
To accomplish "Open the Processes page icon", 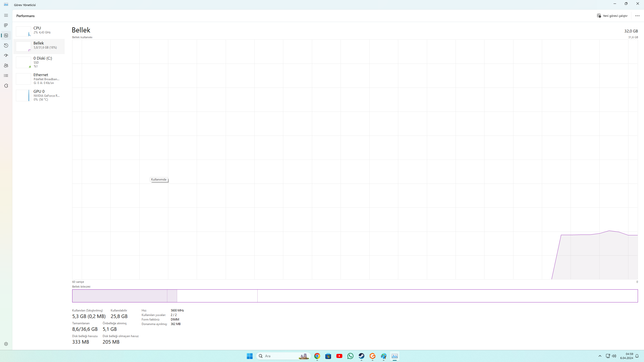I will 6,25.
